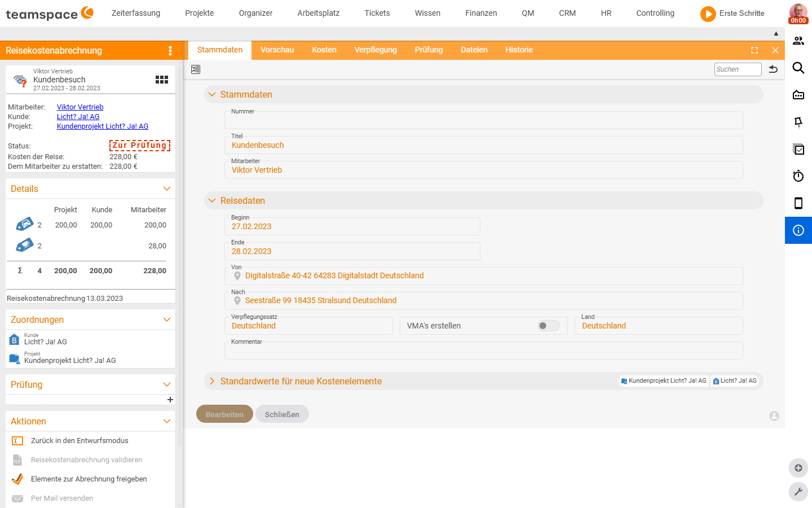This screenshot has height=508, width=812.
Task: Click the Kundenprojekt Licht? Ja! AG chip in Standardwerte
Action: click(664, 381)
